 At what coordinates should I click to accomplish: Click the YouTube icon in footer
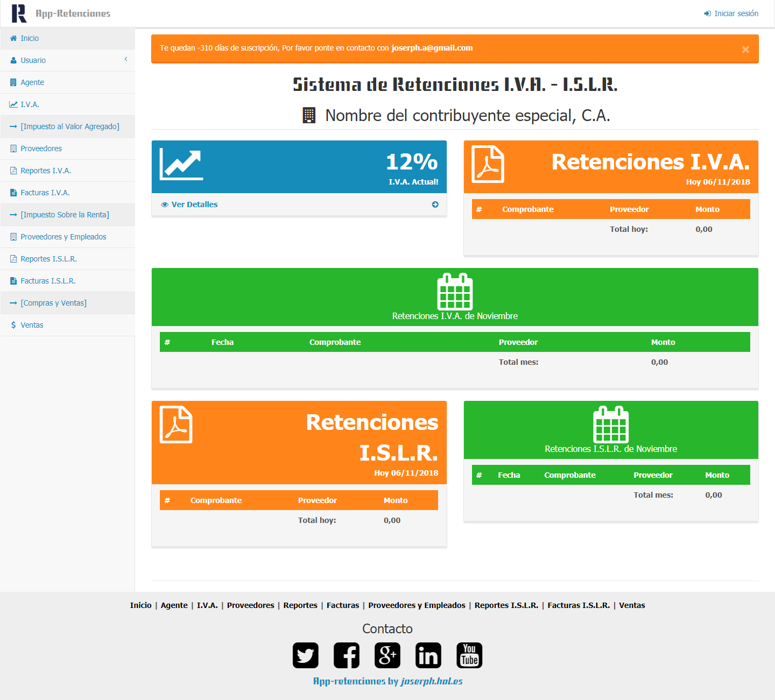tap(469, 655)
